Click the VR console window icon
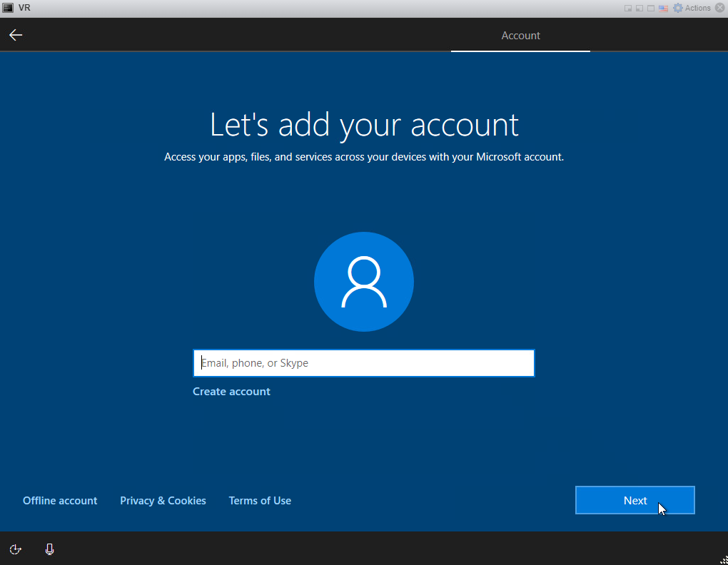The width and height of the screenshot is (728, 565). (8, 8)
